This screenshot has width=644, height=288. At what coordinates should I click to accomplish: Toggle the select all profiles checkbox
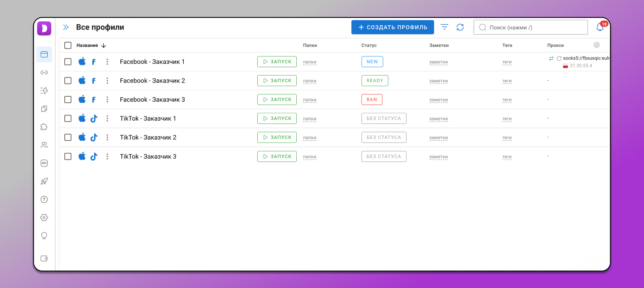[68, 45]
